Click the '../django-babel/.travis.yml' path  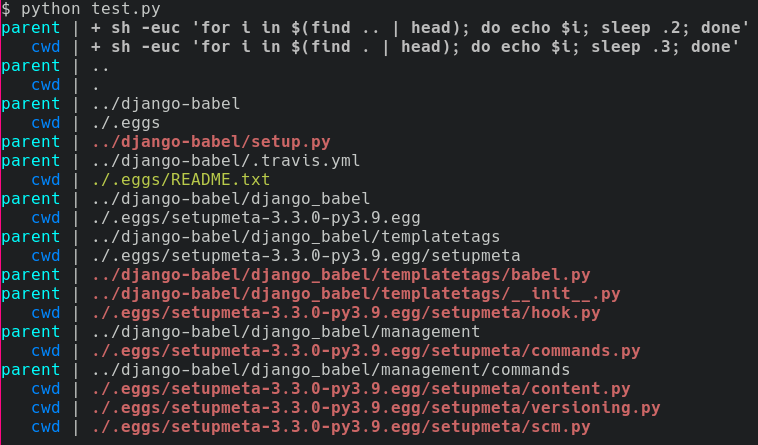click(x=225, y=160)
